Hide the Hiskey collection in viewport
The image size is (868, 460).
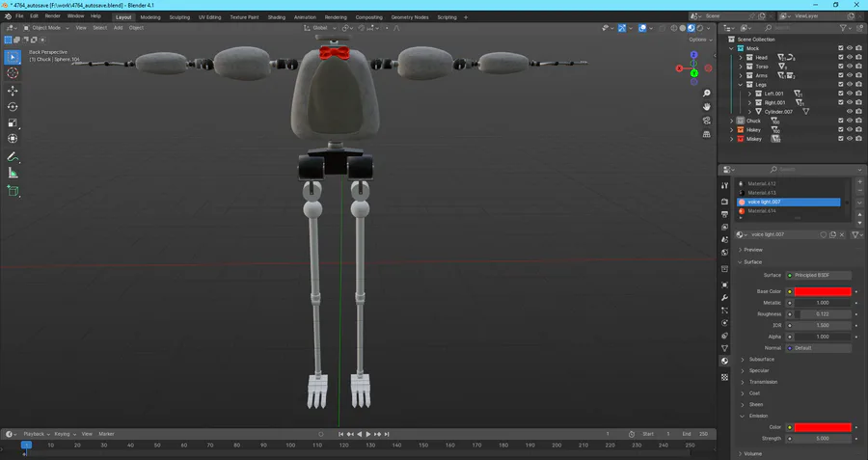850,130
